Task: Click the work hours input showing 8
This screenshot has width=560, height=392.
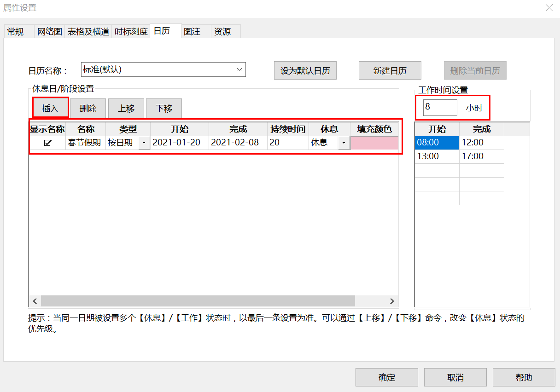Action: point(439,107)
